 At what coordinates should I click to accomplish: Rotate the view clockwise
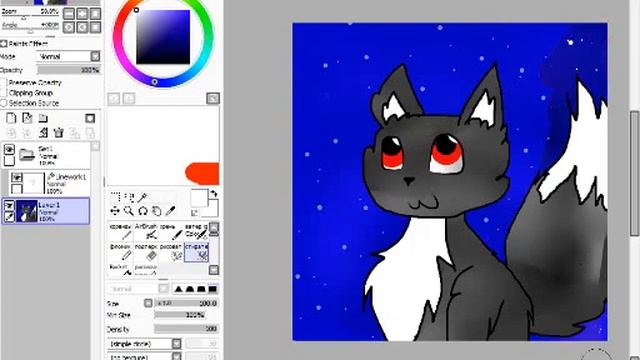coord(82,27)
